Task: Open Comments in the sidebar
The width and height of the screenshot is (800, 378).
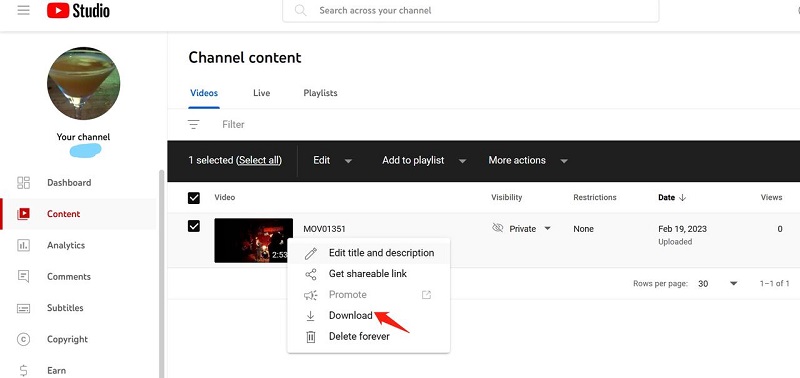Action: tap(79, 276)
